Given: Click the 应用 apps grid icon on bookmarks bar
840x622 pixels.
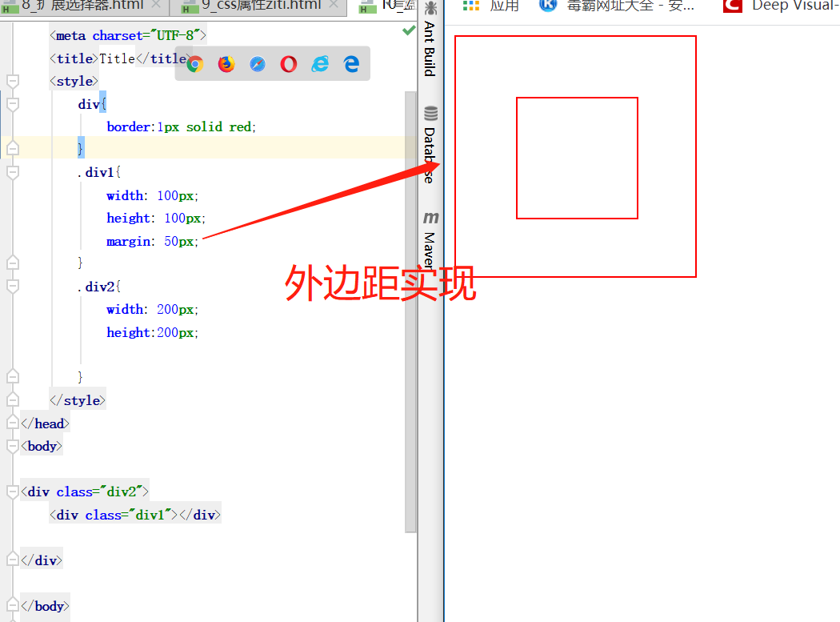Looking at the screenshot, I should pyautogui.click(x=471, y=6).
